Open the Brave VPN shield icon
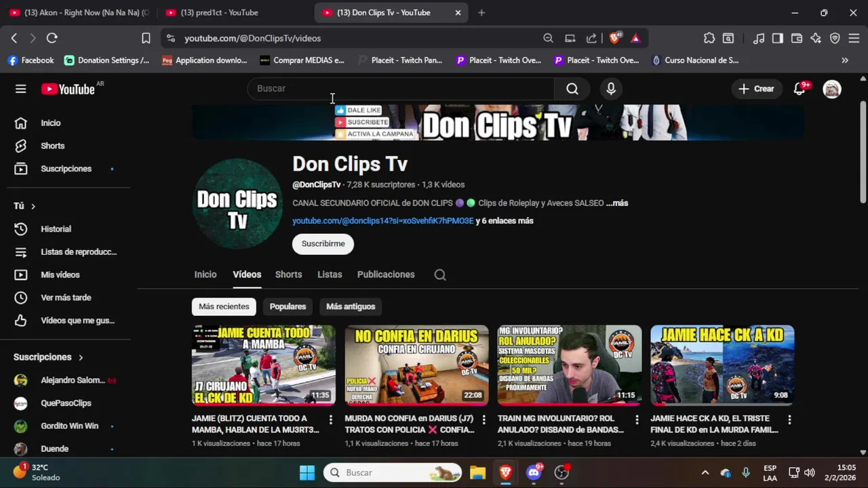This screenshot has width=868, height=488. point(835,39)
